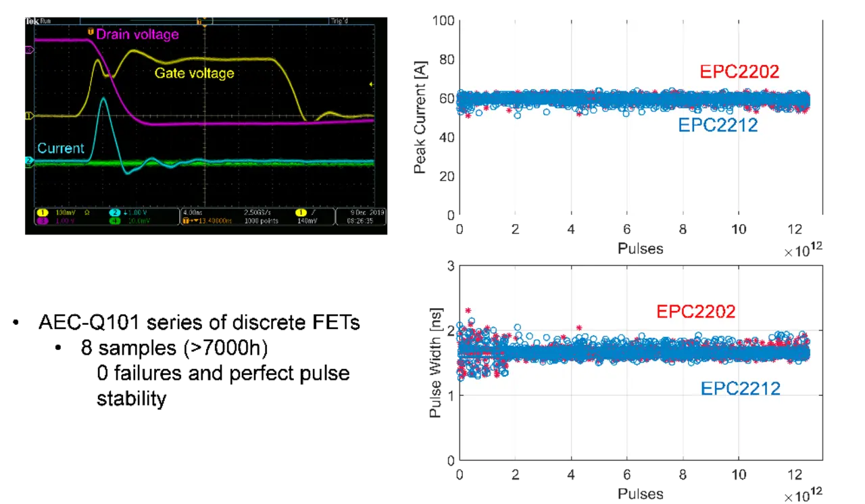Click the Drain voltage waveform label

click(x=137, y=34)
